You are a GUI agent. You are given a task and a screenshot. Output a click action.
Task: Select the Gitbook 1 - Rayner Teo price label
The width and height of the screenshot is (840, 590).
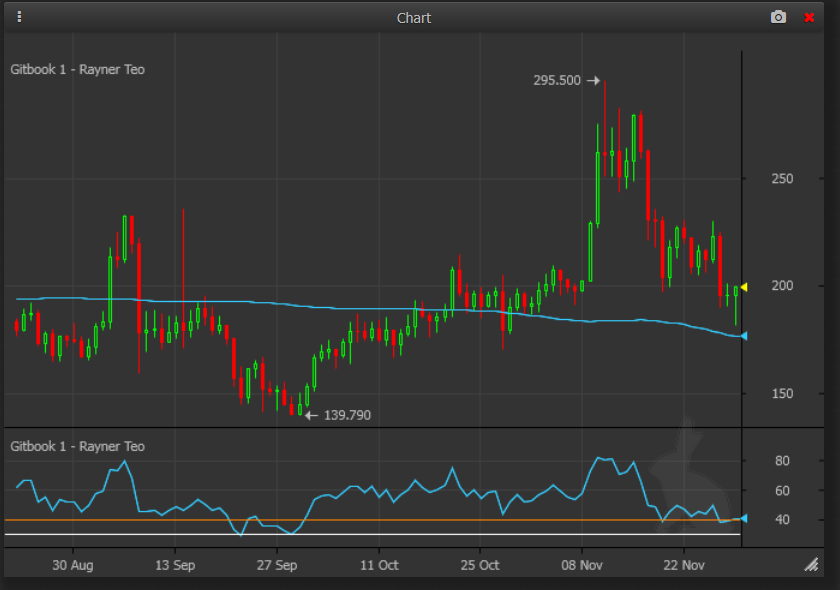point(77,70)
